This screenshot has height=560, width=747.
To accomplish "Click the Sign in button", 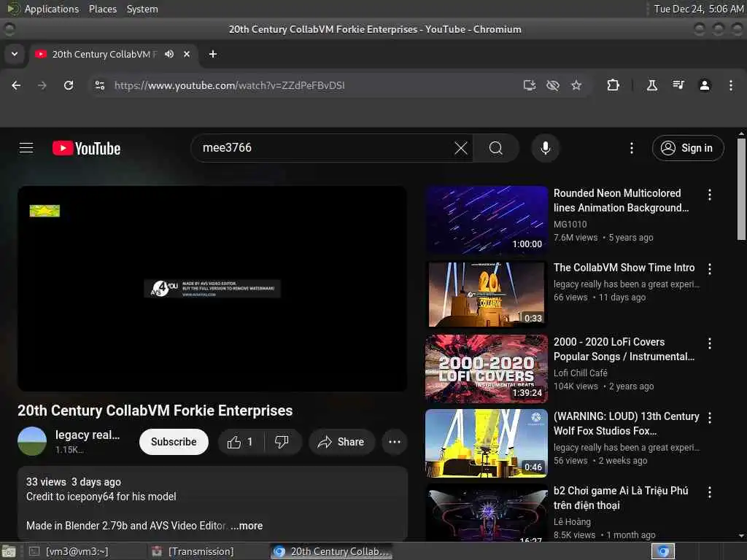I will tap(688, 148).
